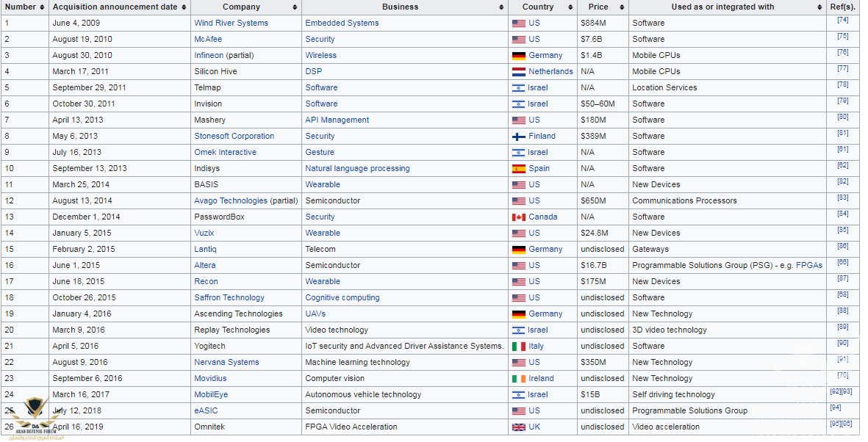
Task: Click the Company column sort arrows
Action: [x=295, y=7]
